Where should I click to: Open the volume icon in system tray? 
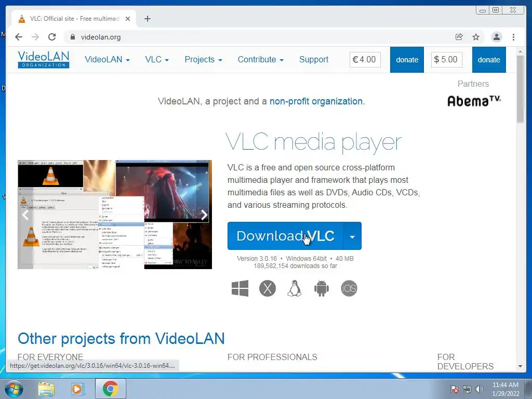(x=480, y=389)
